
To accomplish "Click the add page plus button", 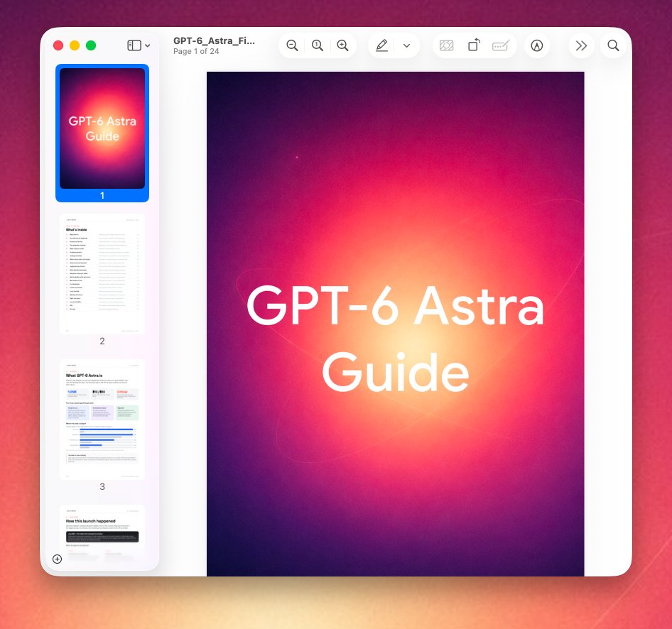I will 57,559.
